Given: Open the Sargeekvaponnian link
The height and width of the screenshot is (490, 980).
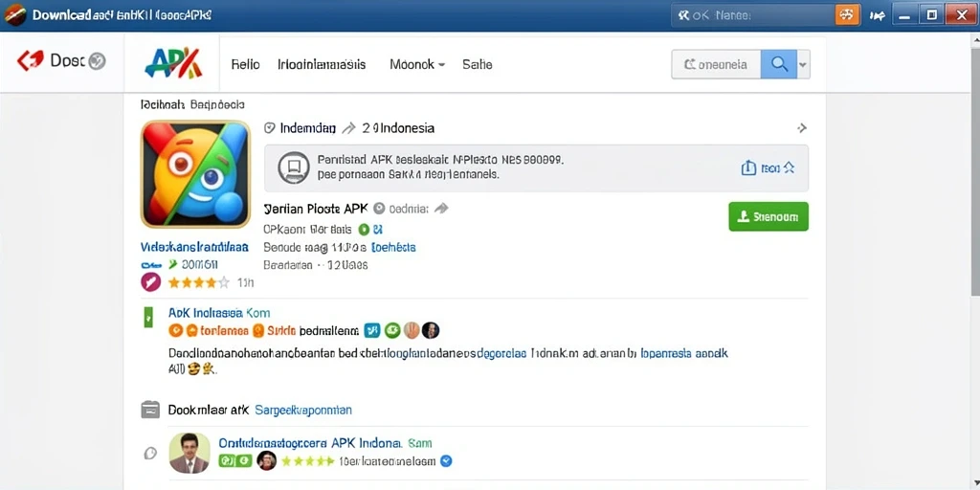Looking at the screenshot, I should pyautogui.click(x=303, y=411).
